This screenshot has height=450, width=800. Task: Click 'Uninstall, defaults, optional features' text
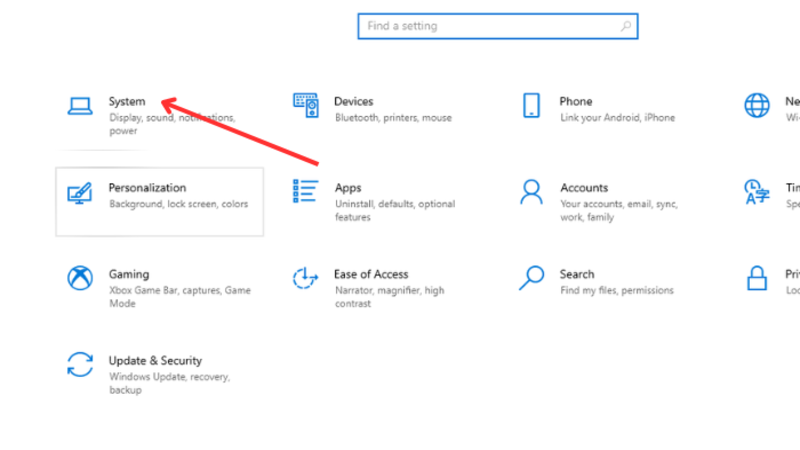[x=395, y=210]
